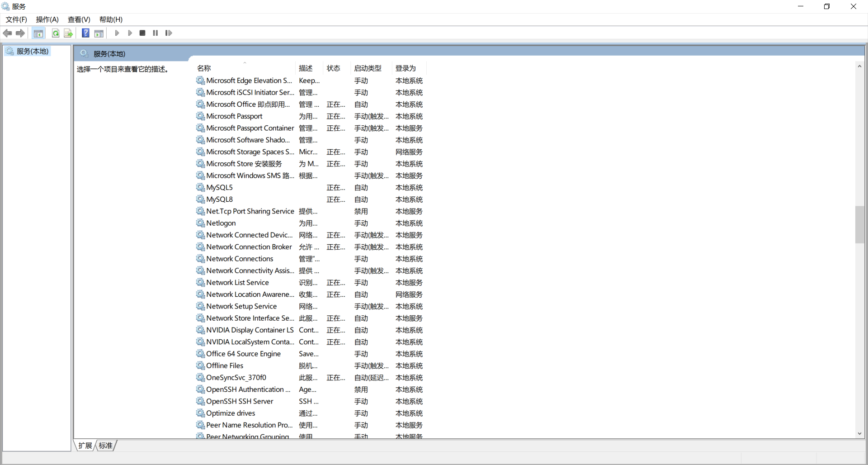Open the Help toolbar icon

(x=85, y=33)
